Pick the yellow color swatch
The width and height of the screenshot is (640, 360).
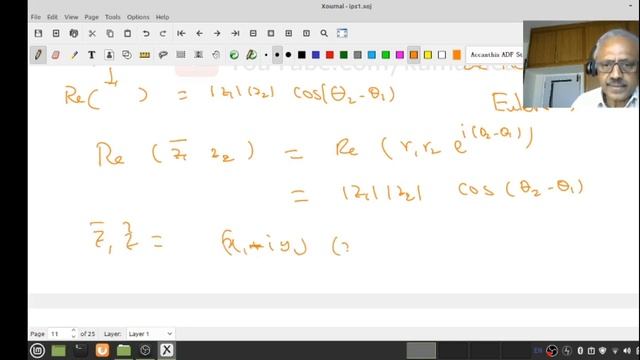coord(428,55)
